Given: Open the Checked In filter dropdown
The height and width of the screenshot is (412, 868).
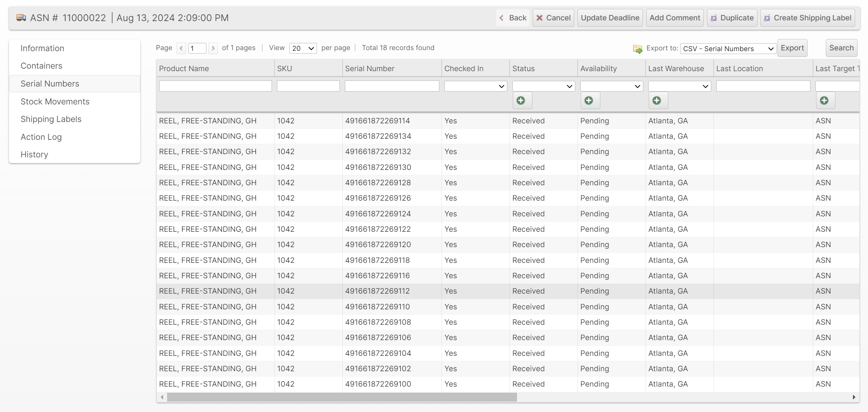Looking at the screenshot, I should coord(476,86).
